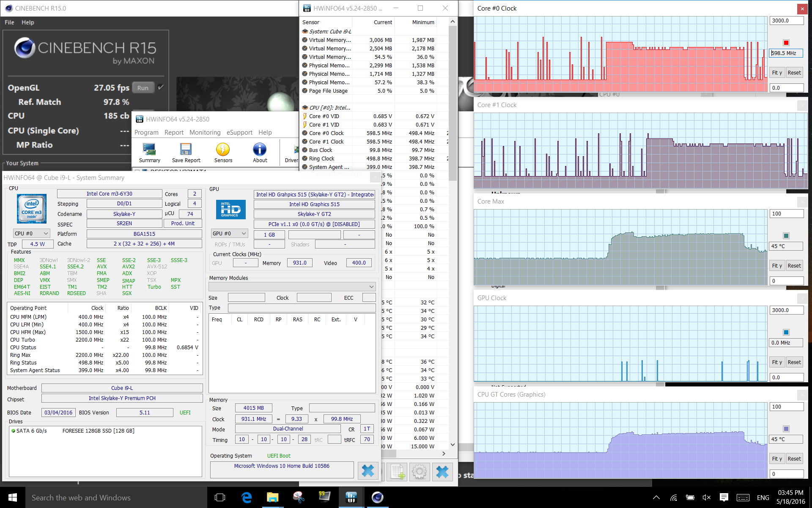Viewport: 812px width, 508px height.
Task: Click the Prod. Unit button
Action: pos(183,224)
